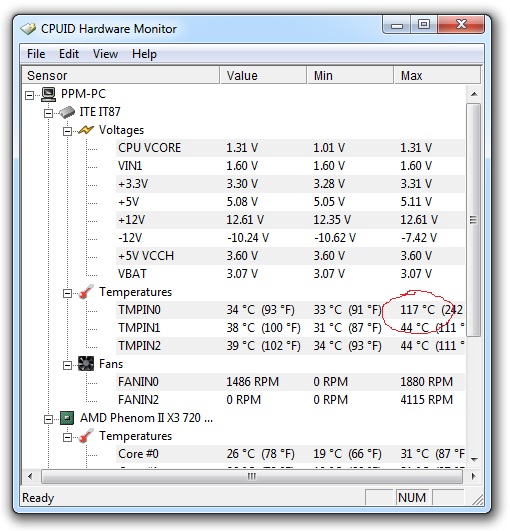Open the Edit menu
This screenshot has height=531, width=510.
[69, 54]
